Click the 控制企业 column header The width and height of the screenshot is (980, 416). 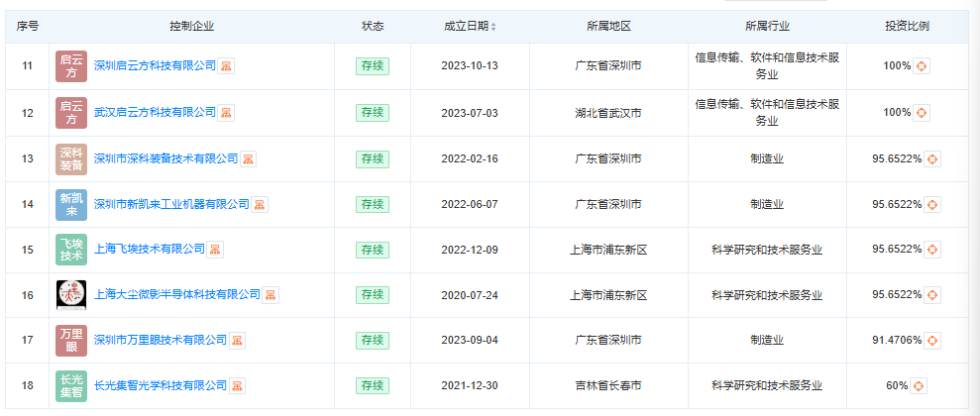point(191,26)
